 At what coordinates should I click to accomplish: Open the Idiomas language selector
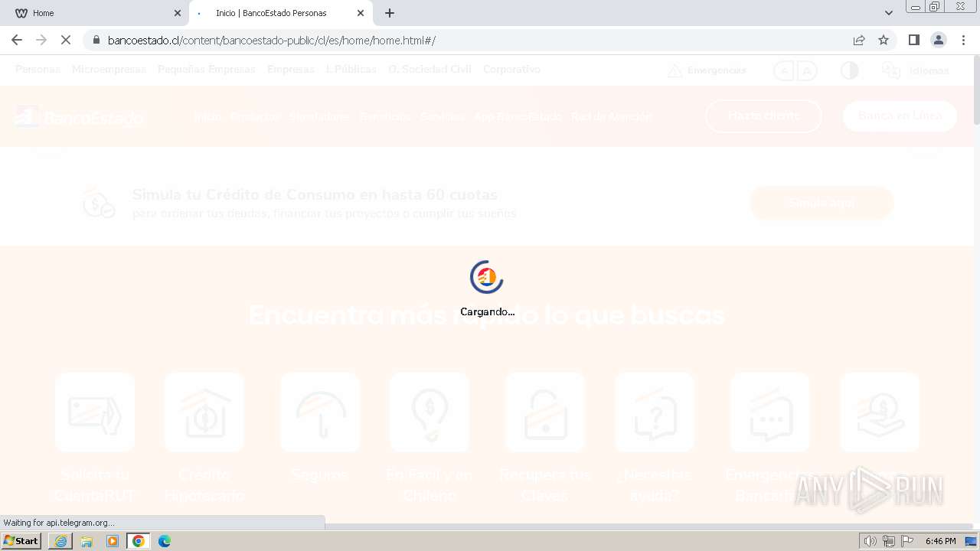(915, 70)
